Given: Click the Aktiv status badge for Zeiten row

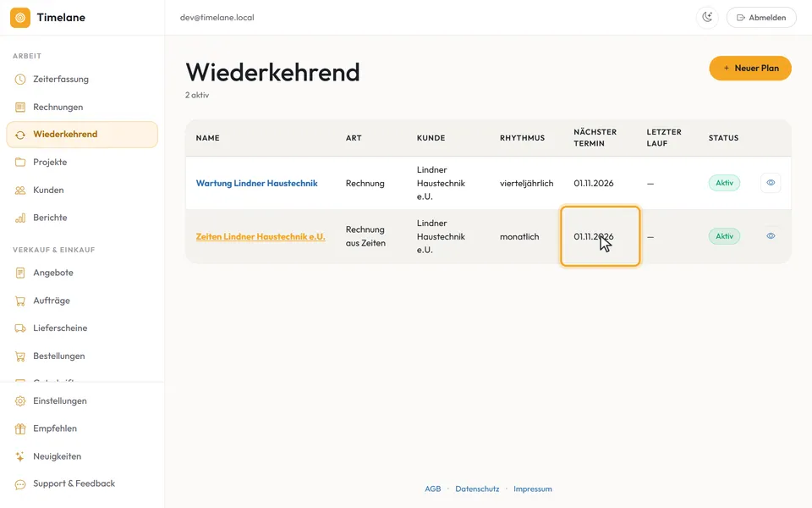Looking at the screenshot, I should click(x=725, y=236).
